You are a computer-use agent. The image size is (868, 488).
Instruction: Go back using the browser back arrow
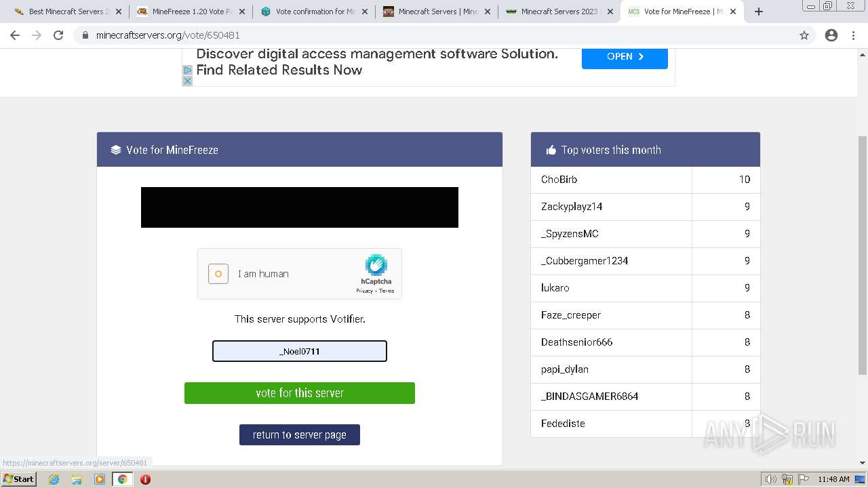click(15, 35)
